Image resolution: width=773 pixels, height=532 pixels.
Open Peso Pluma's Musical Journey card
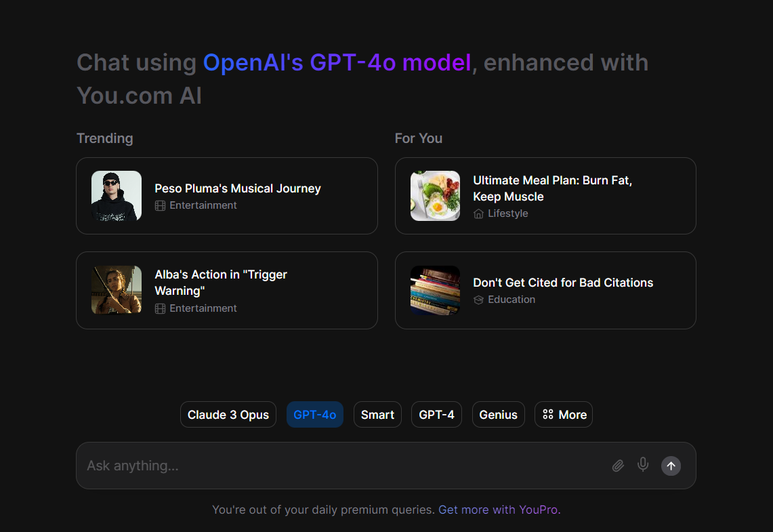tap(227, 196)
